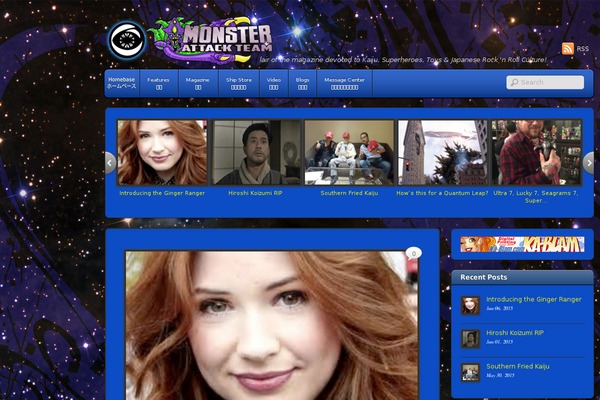Open the Ultra 7 Lucky 7 thumbnail
This screenshot has width=600, height=400.
tap(536, 152)
